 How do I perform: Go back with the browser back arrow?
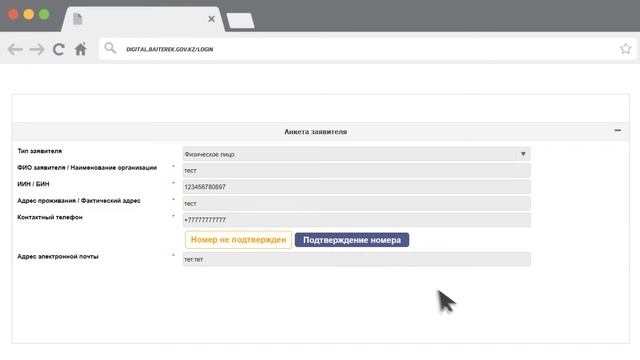pyautogui.click(x=15, y=49)
